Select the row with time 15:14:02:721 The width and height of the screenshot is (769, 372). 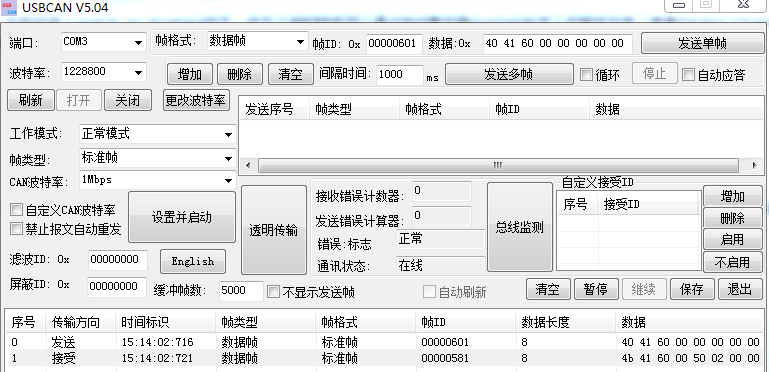[x=384, y=358]
